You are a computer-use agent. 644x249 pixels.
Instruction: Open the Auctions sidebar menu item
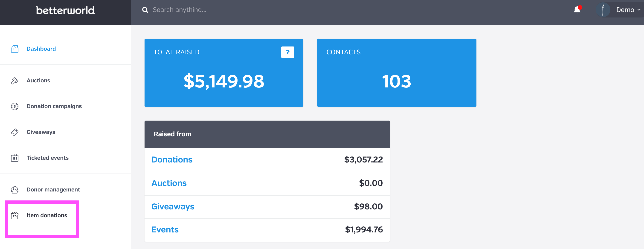click(x=38, y=81)
